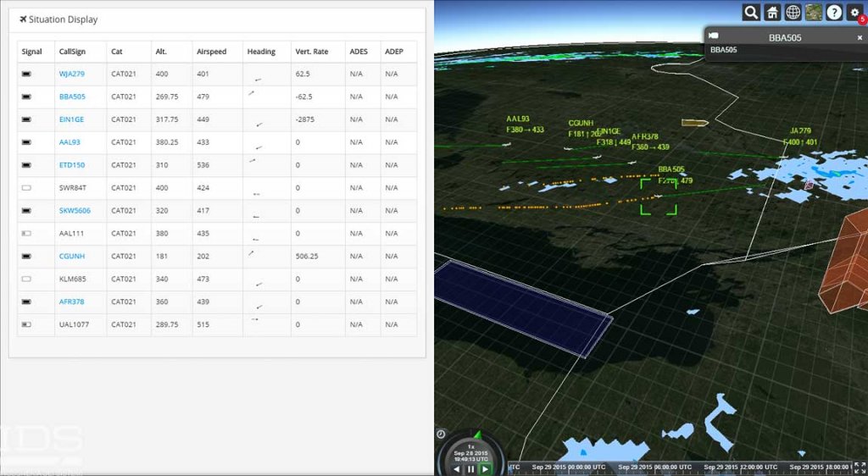The width and height of the screenshot is (868, 476).
Task: Click the clock real-time icon
Action: [x=441, y=434]
